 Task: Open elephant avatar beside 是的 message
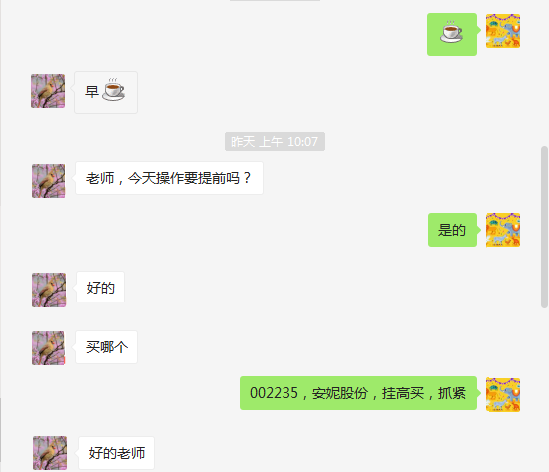(x=503, y=230)
